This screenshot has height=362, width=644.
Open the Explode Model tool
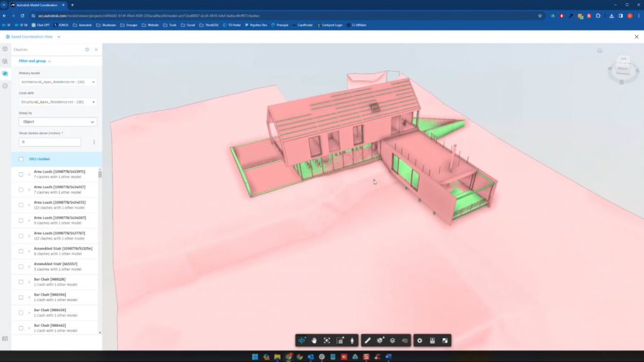click(379, 340)
